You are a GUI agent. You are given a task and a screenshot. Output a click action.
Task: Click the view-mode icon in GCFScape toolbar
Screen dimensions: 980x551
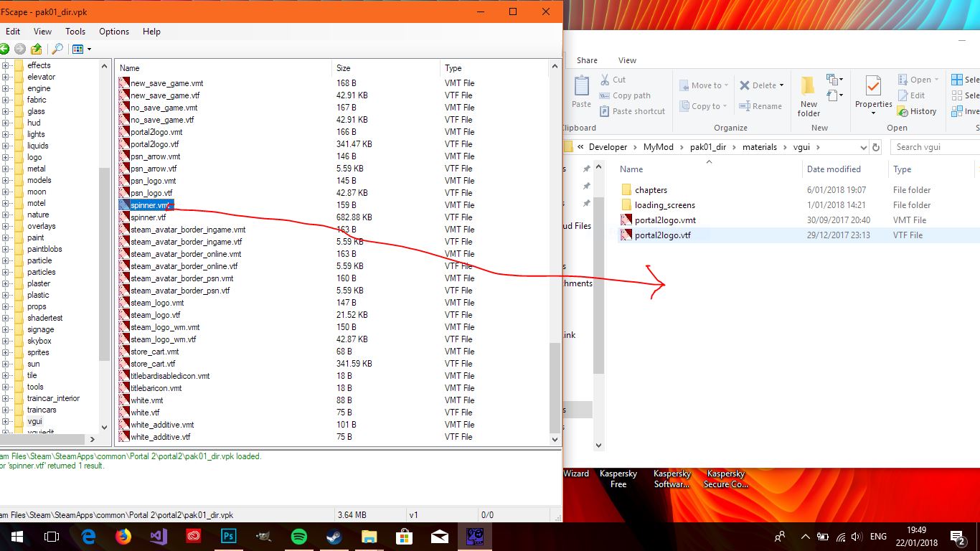tap(77, 49)
